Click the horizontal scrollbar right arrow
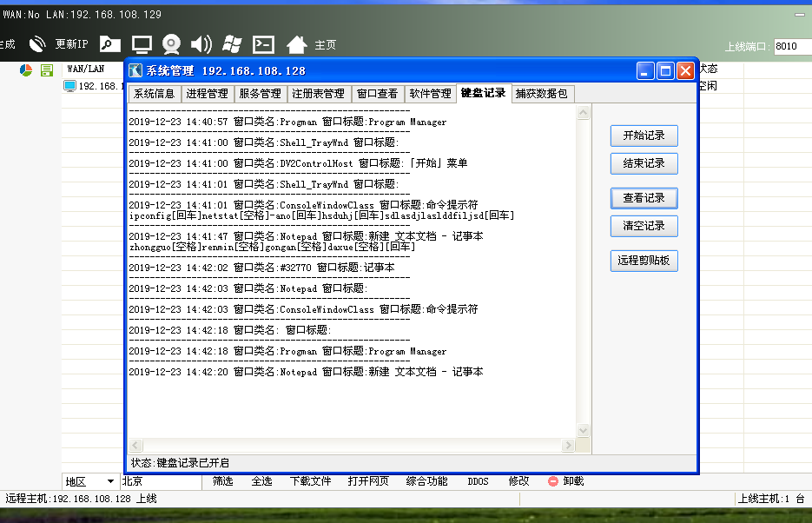Viewport: 812px width, 523px height. click(x=568, y=446)
